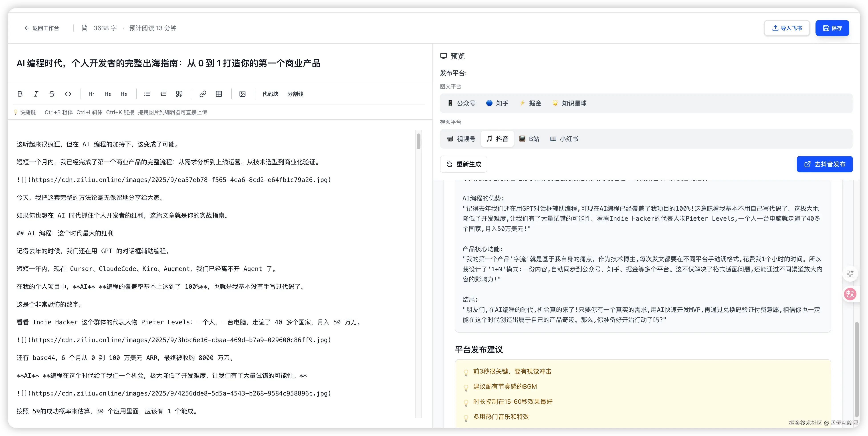This screenshot has height=436, width=868.
Task: Insert a table
Action: click(x=219, y=94)
